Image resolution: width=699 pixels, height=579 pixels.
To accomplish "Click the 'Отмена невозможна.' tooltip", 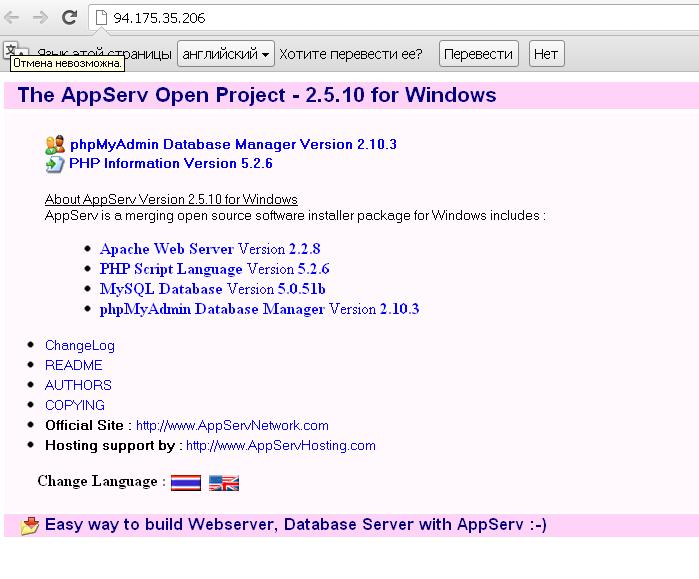I will tap(67, 63).
